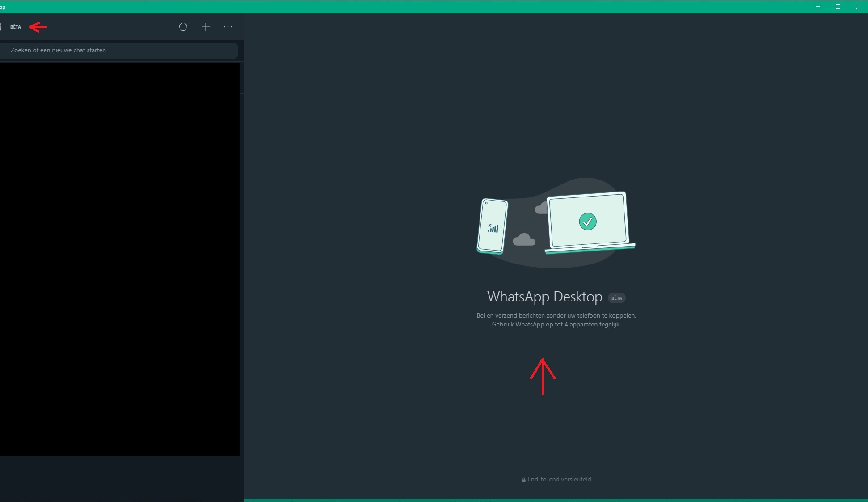Click the red upward arrow annotation
The width and height of the screenshot is (868, 502).
[543, 376]
